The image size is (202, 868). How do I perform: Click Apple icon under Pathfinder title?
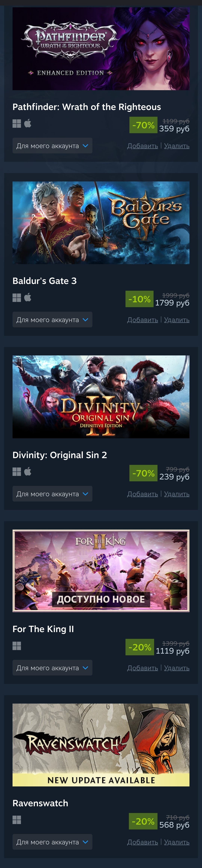[28, 123]
